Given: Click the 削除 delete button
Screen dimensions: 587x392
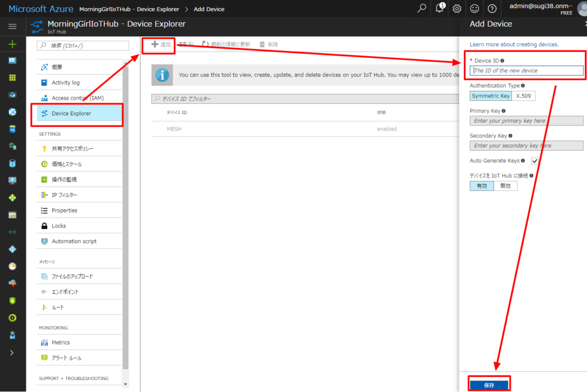Looking at the screenshot, I should coord(269,44).
